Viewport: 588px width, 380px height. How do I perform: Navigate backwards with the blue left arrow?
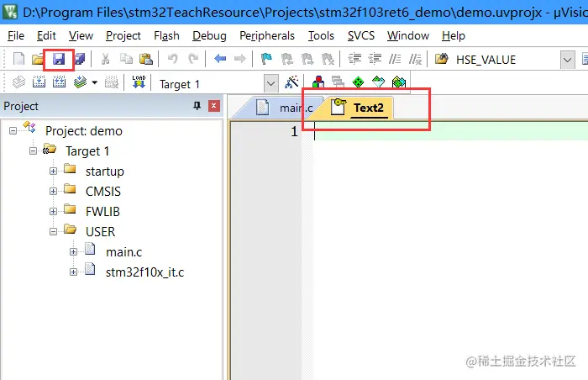(x=220, y=59)
